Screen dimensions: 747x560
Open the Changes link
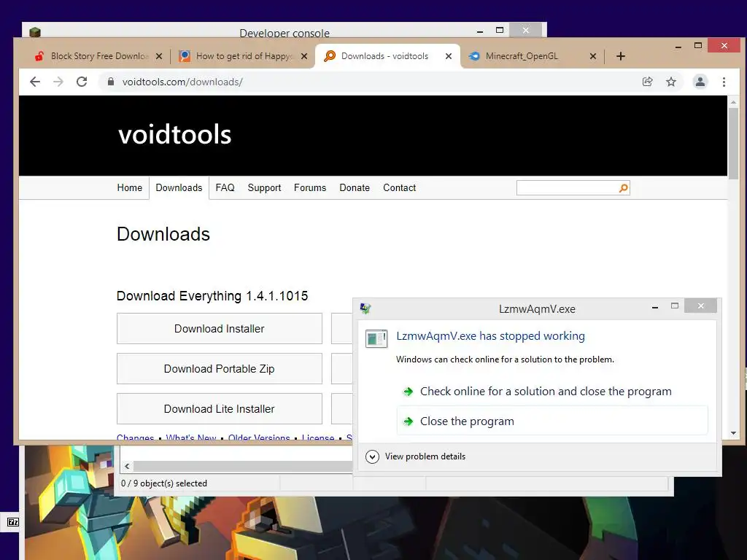tap(135, 437)
